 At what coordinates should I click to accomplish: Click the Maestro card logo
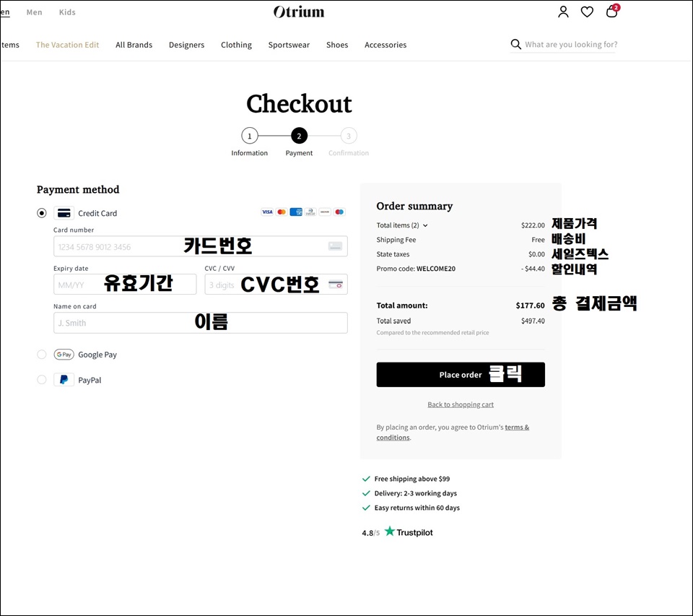(339, 212)
